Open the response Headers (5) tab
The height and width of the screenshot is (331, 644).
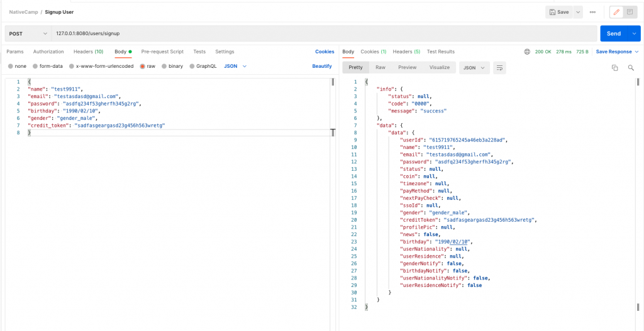(406, 52)
